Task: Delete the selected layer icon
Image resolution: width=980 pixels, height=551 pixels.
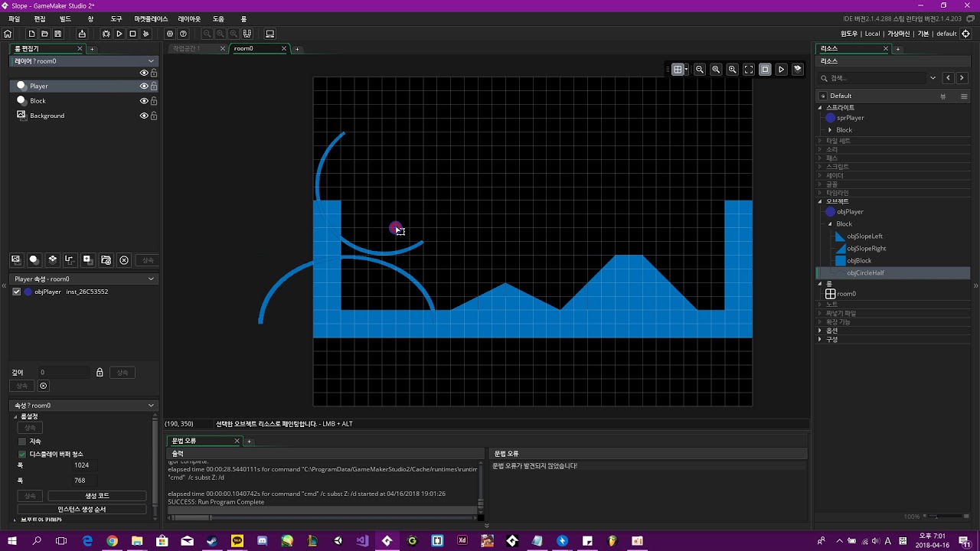Action: pyautogui.click(x=124, y=260)
